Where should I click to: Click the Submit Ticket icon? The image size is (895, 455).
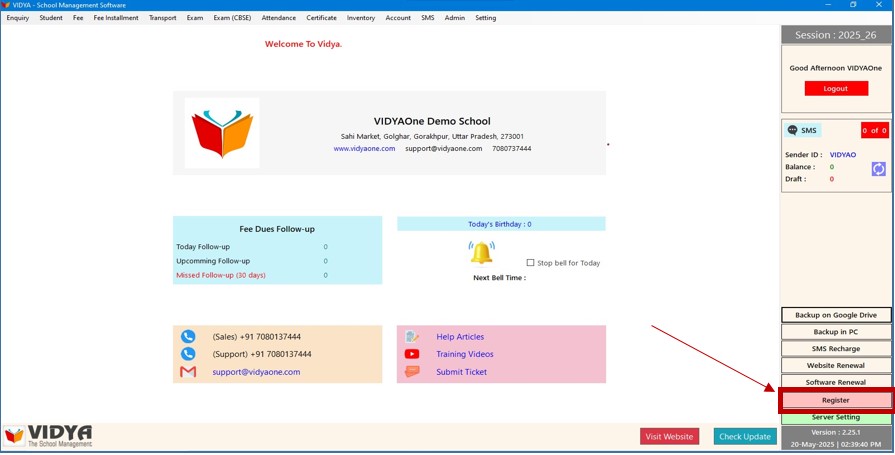412,372
